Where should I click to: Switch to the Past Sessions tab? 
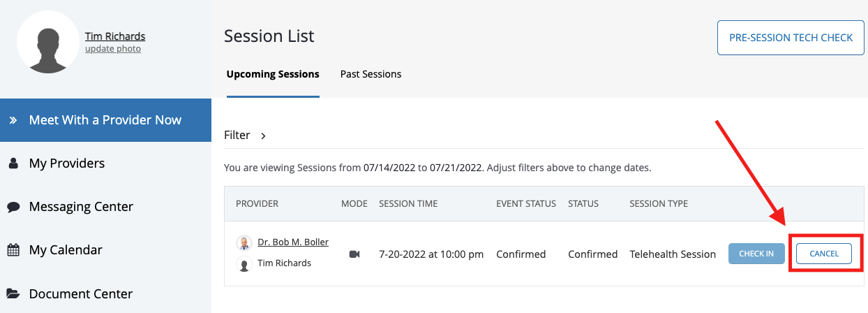coord(371,74)
